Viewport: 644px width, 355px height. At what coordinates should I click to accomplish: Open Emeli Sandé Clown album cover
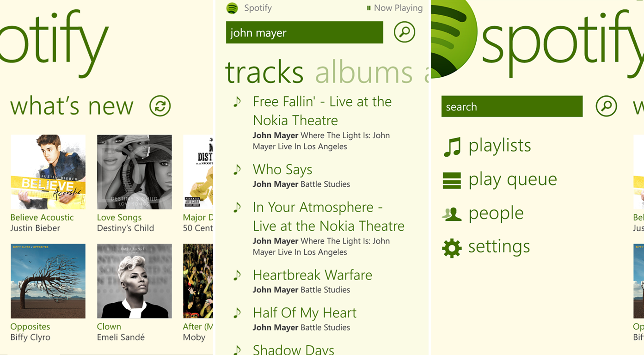(x=135, y=281)
